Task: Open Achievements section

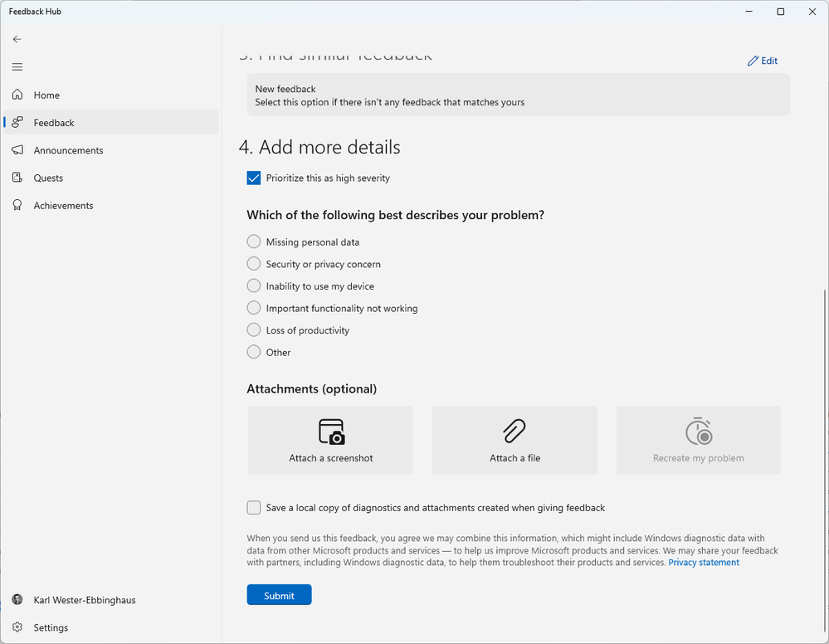Action: point(110,205)
